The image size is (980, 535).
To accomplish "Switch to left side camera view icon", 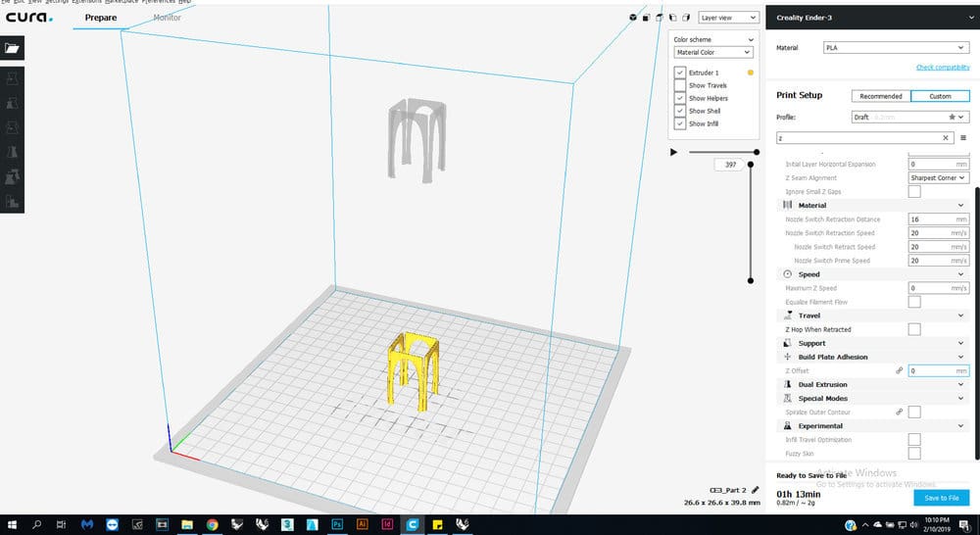I will [672, 18].
